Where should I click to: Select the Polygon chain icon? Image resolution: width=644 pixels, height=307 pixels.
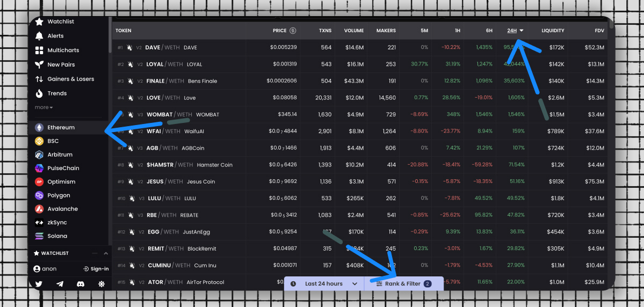point(39,195)
